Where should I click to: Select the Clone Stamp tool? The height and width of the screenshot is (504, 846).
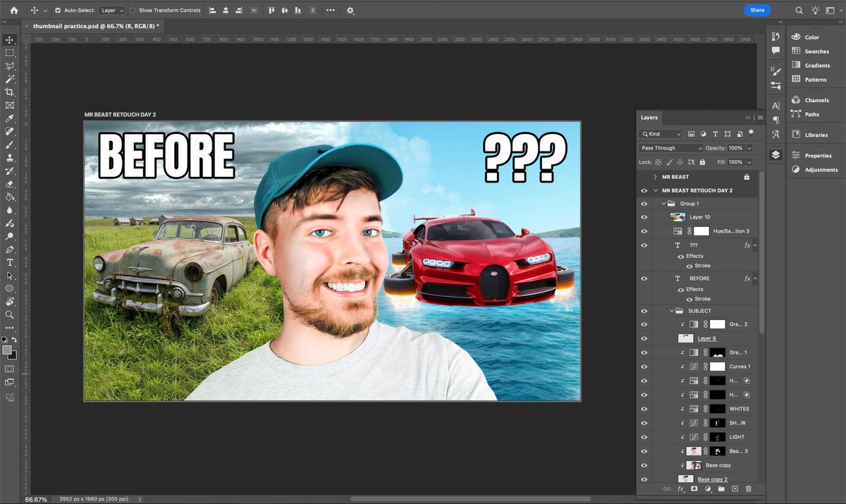(x=10, y=158)
